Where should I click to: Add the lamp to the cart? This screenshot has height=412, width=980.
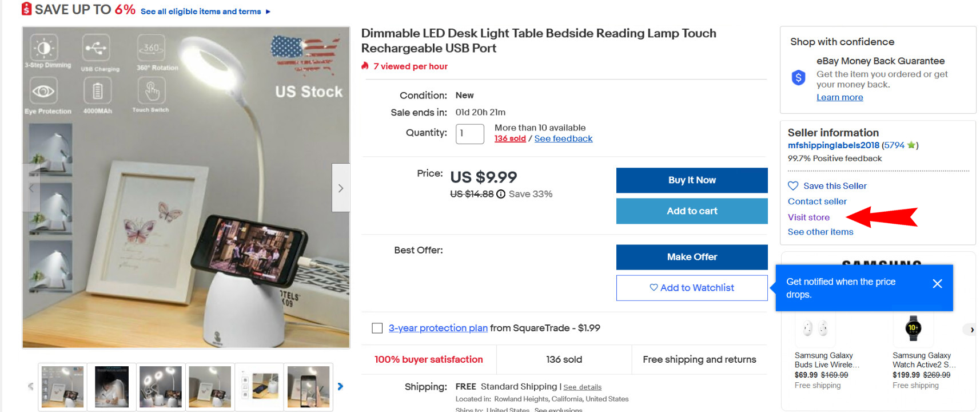pyautogui.click(x=691, y=211)
